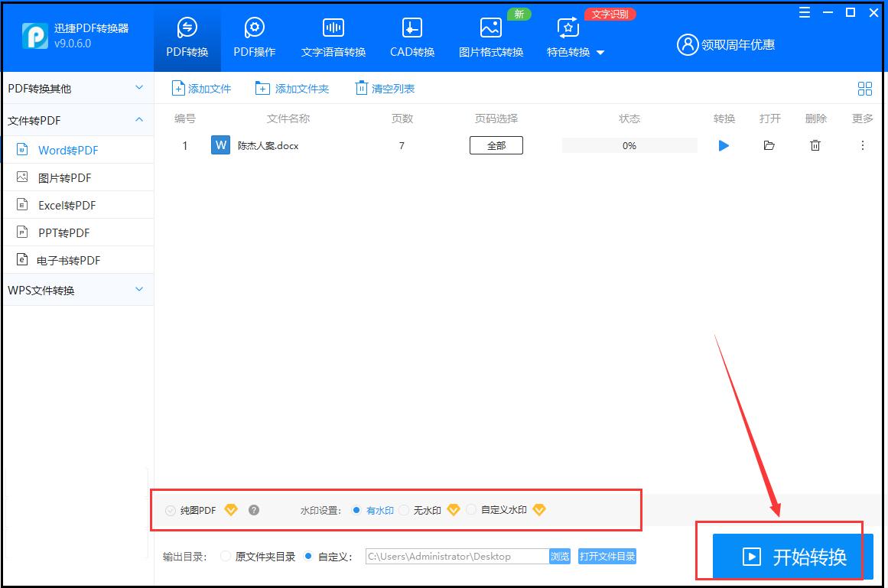The image size is (888, 588).
Task: Click the blue play icon to convert 陈杰人案.docx
Action: coord(724,145)
